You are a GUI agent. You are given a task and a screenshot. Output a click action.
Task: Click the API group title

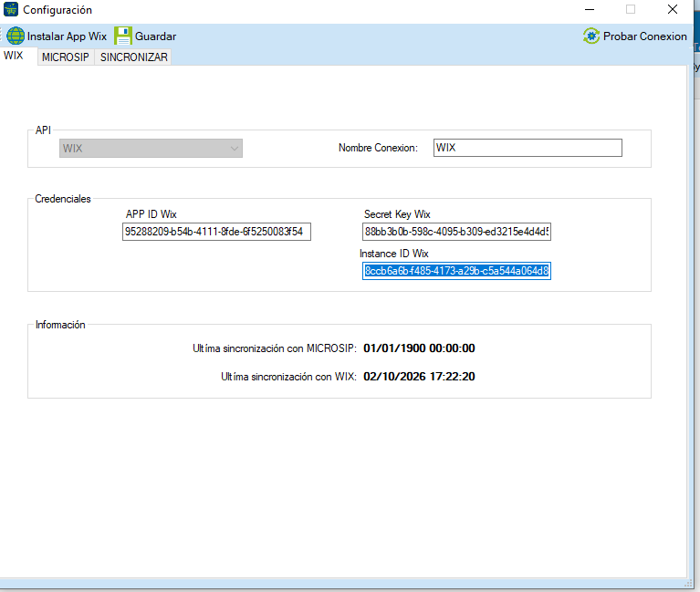tap(43, 130)
